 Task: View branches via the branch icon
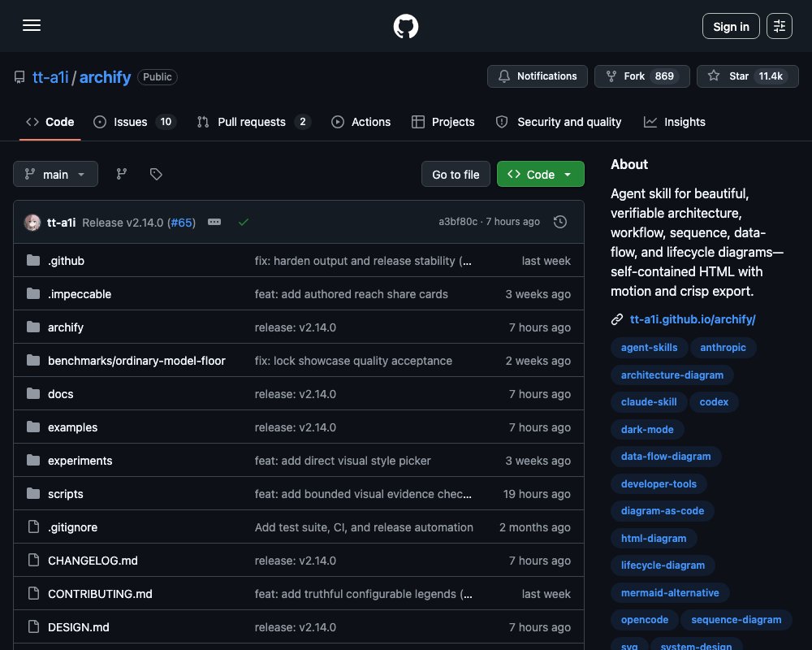122,174
